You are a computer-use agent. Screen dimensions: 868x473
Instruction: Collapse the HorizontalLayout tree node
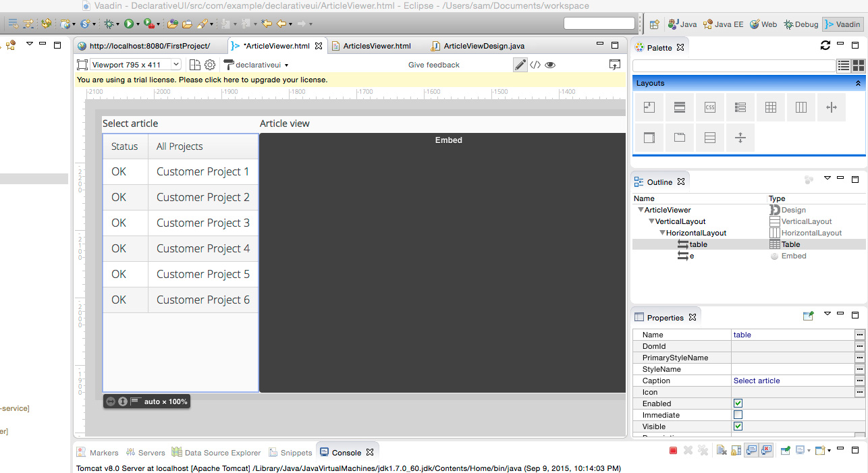pyautogui.click(x=663, y=233)
